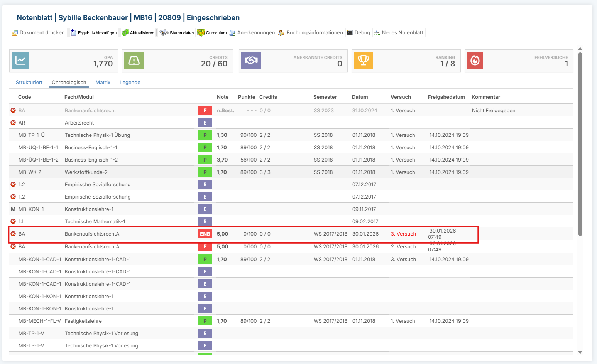Click the Aktualisieren refresh icon
This screenshot has height=364, width=597.
[125, 33]
